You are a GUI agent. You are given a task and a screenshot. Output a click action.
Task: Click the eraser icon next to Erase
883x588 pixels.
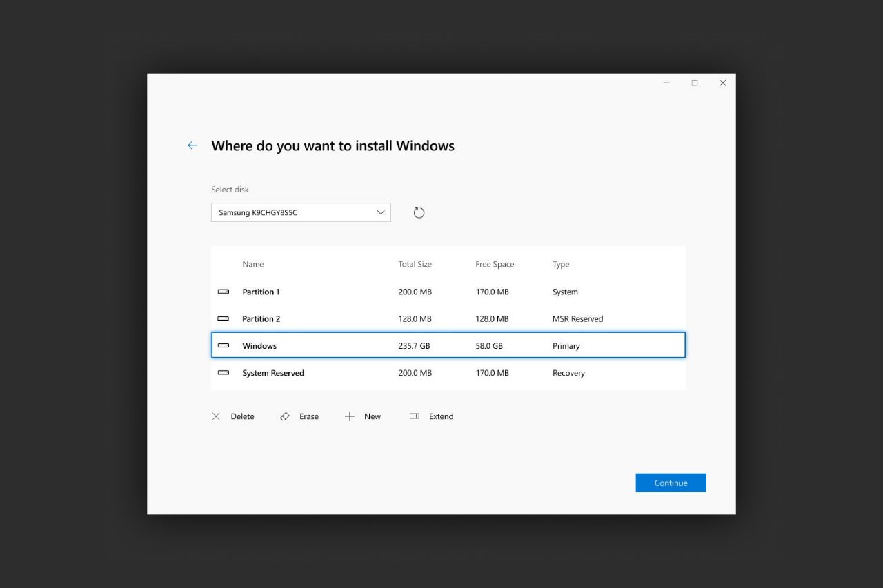285,416
